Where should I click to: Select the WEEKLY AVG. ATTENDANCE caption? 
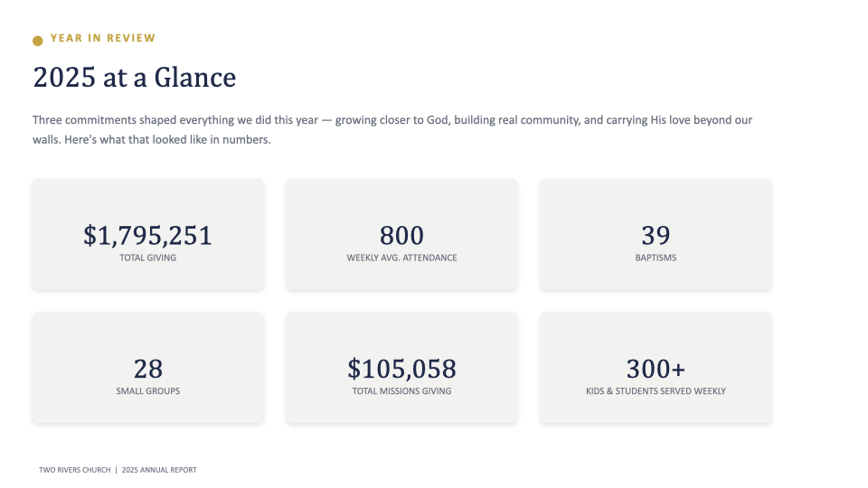401,258
